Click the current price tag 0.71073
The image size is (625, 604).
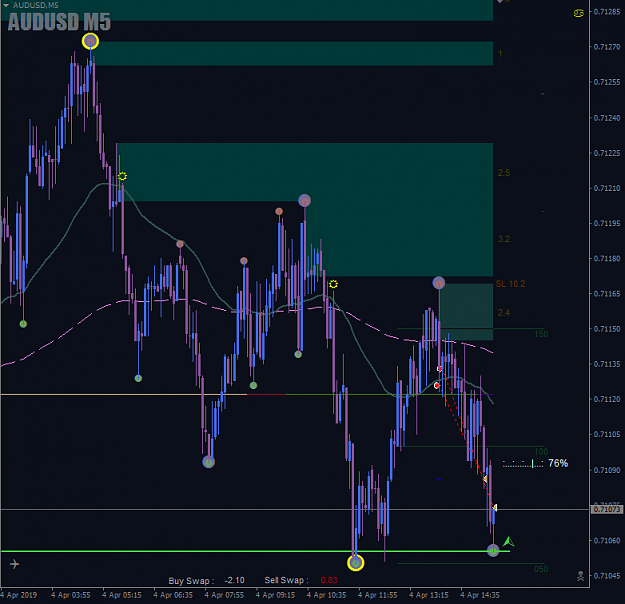point(606,509)
